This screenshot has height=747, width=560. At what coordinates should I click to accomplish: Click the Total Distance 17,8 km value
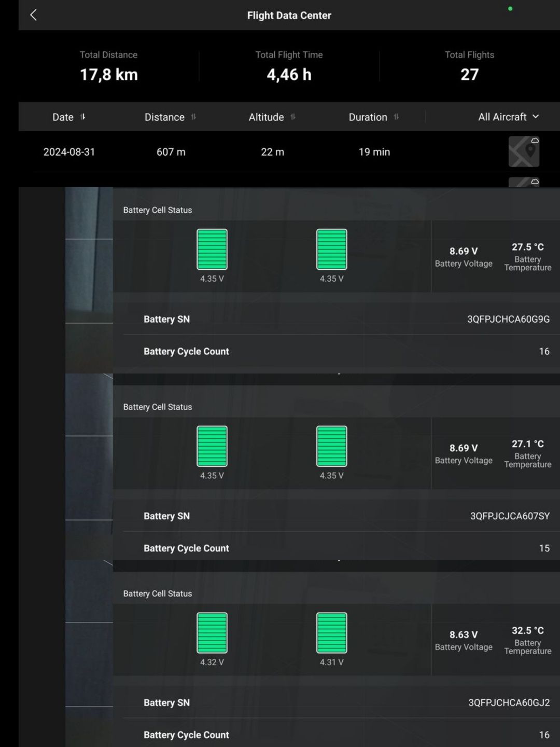[109, 75]
